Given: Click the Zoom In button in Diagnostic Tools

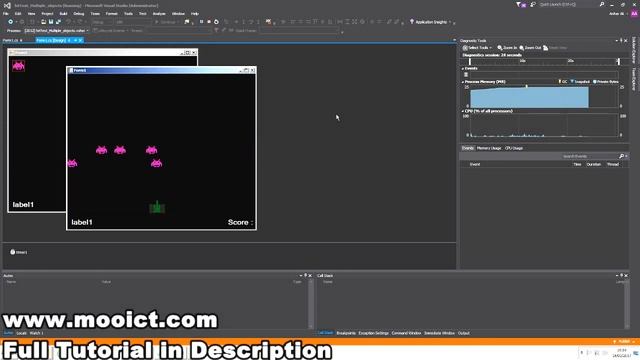Looking at the screenshot, I should [x=507, y=48].
